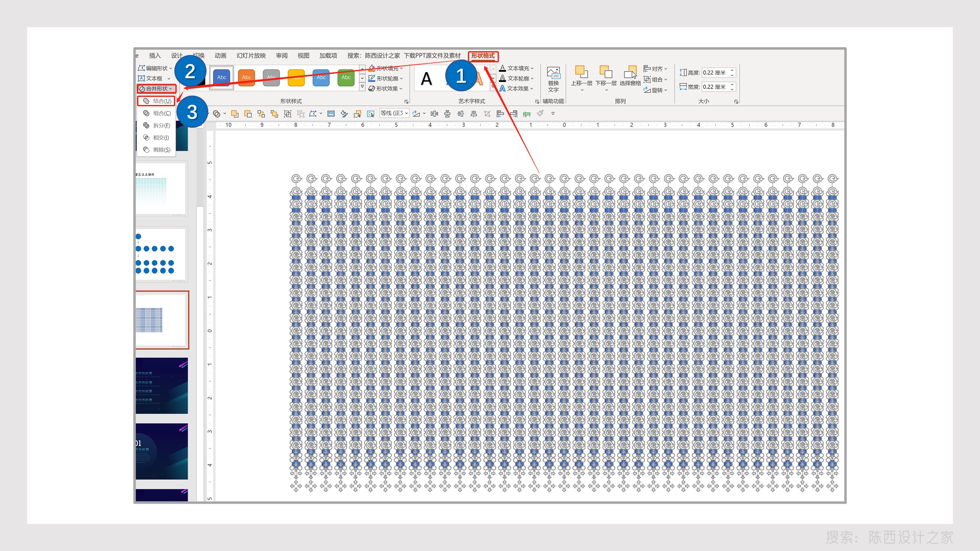Open the Align (对齐) dropdown

[x=655, y=69]
